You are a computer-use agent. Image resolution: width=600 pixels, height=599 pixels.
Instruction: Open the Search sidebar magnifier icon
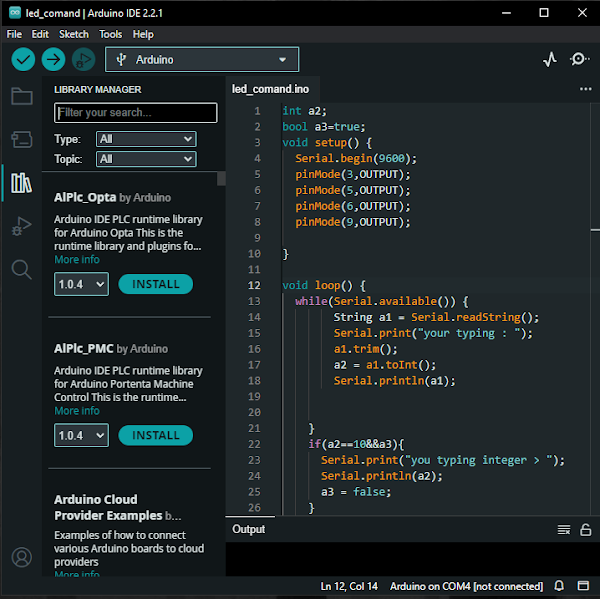coord(21,269)
